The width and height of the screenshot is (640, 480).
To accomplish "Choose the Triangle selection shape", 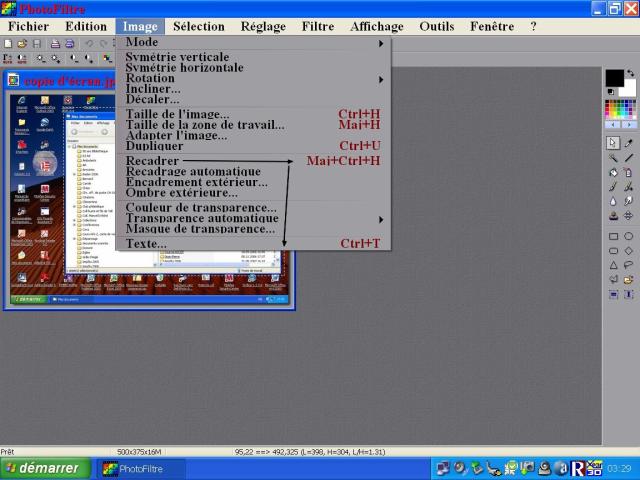I will click(613, 265).
